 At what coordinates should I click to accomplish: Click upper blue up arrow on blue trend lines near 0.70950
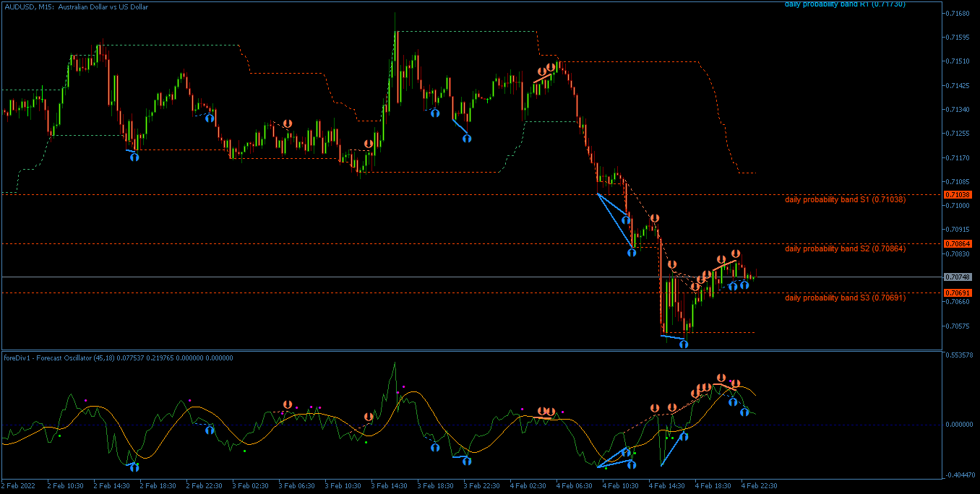[626, 220]
